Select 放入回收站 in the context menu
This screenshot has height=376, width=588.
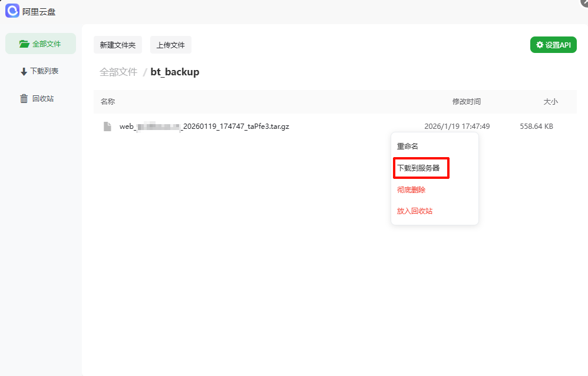(x=415, y=211)
